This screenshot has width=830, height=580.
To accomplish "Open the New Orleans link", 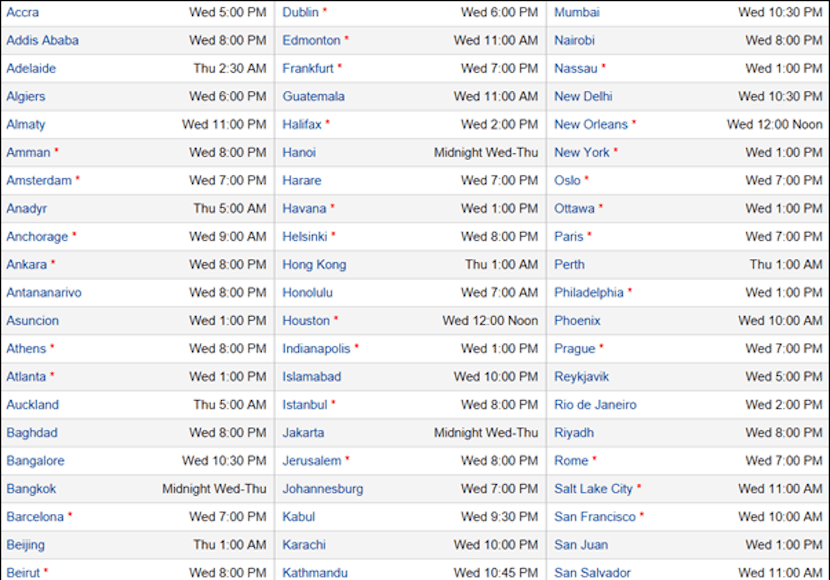I will [x=591, y=124].
